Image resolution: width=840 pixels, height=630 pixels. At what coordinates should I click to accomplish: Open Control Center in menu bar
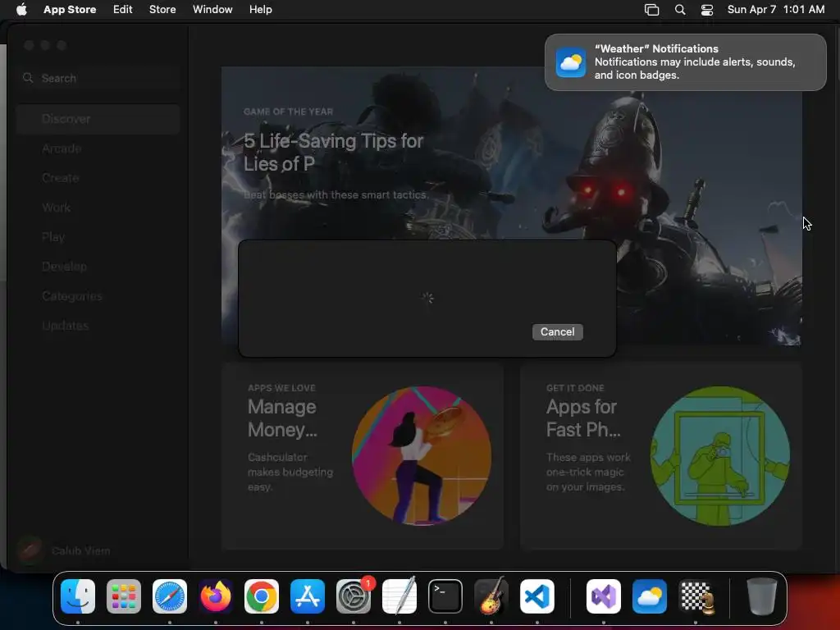[x=707, y=10]
